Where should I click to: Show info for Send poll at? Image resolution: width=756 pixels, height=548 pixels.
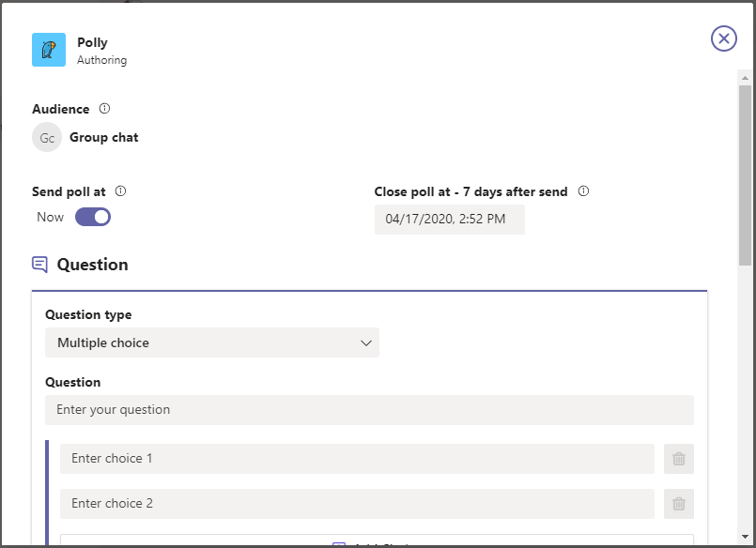pyautogui.click(x=120, y=191)
